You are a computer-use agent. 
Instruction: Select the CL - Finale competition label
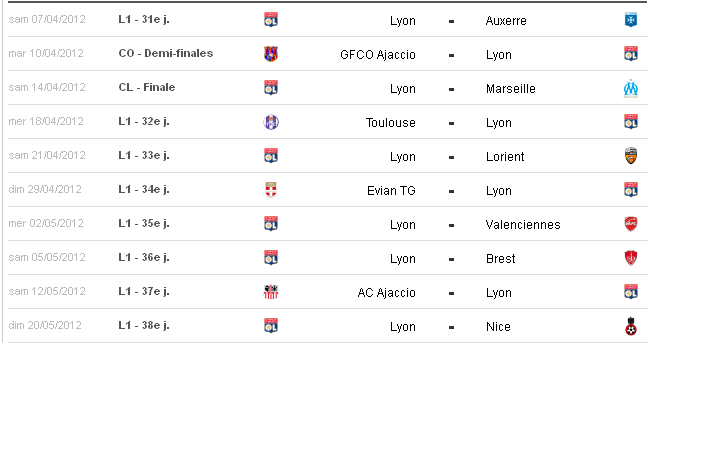pos(147,87)
